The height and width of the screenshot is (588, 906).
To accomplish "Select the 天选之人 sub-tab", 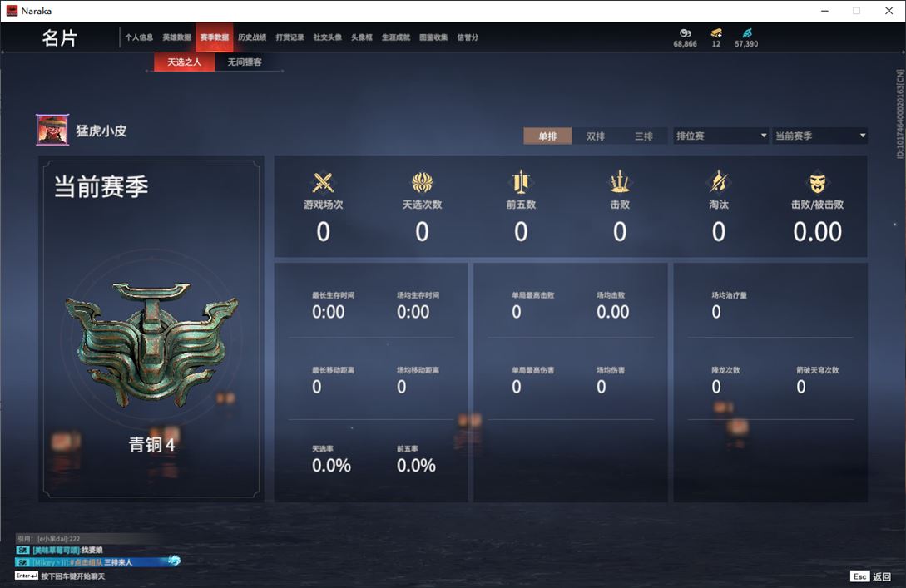I will point(185,62).
